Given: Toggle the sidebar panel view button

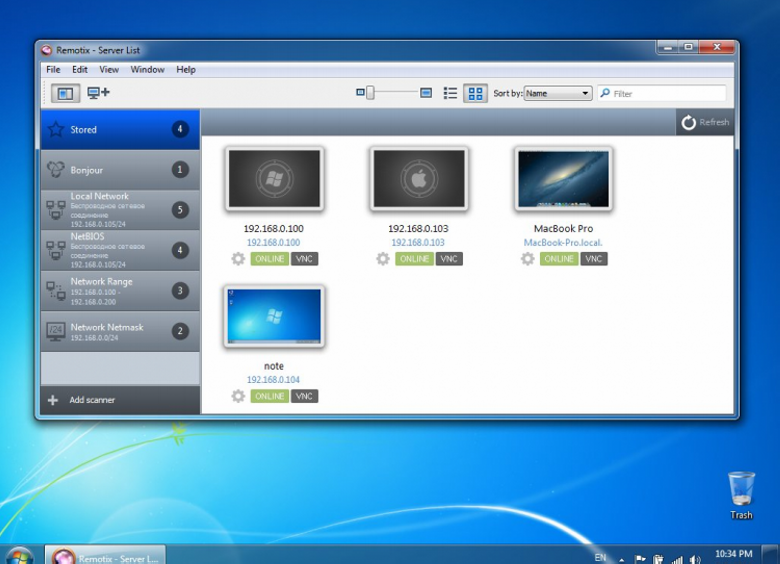Looking at the screenshot, I should [x=65, y=93].
